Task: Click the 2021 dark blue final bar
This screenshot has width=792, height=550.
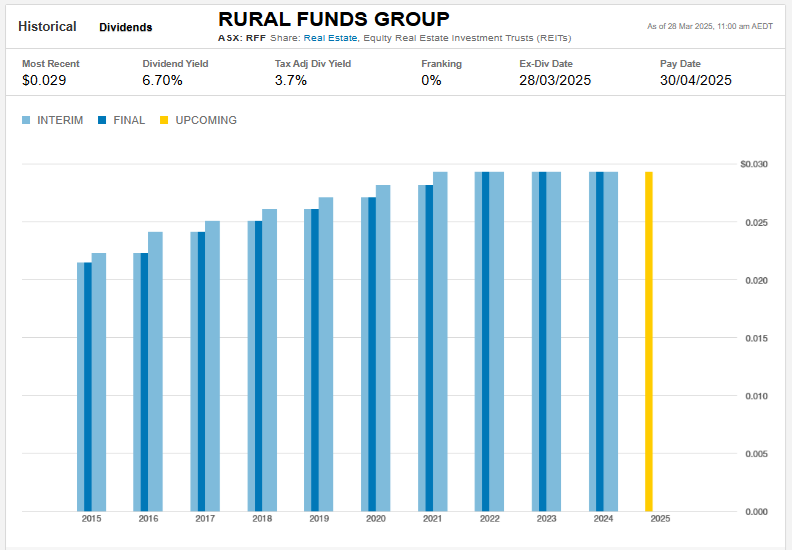Action: pyautogui.click(x=429, y=347)
